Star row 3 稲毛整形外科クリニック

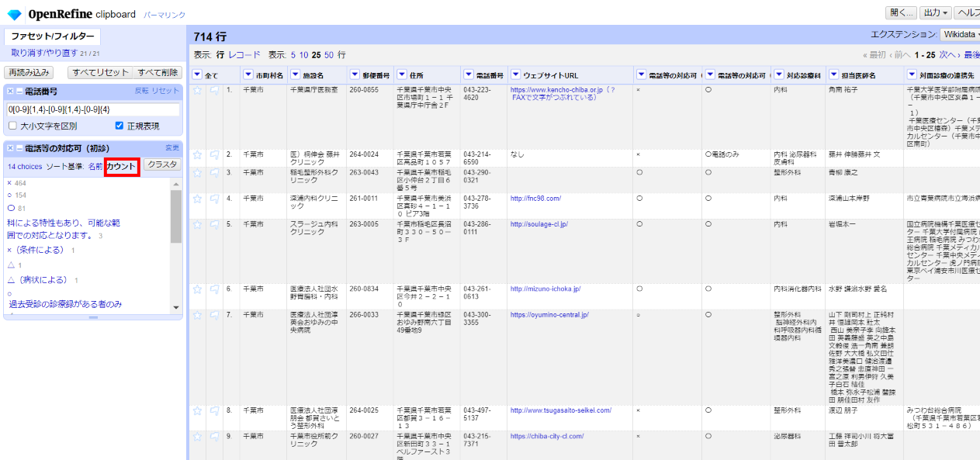tap(197, 172)
